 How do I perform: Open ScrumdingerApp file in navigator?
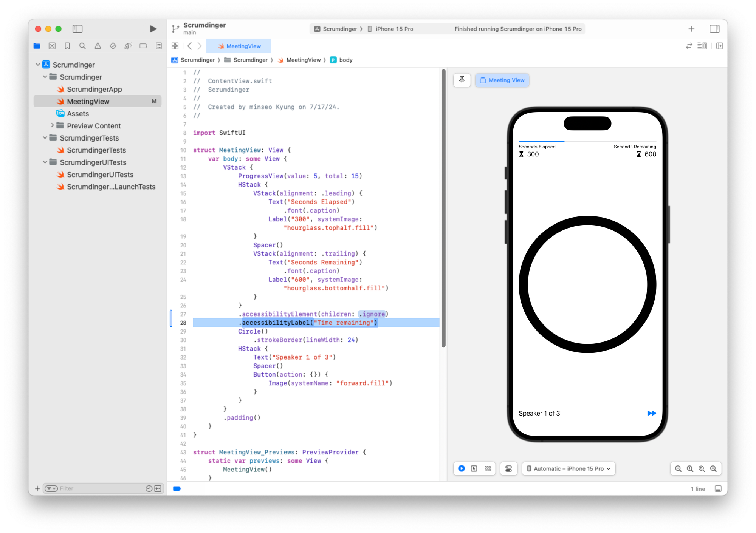[94, 89]
